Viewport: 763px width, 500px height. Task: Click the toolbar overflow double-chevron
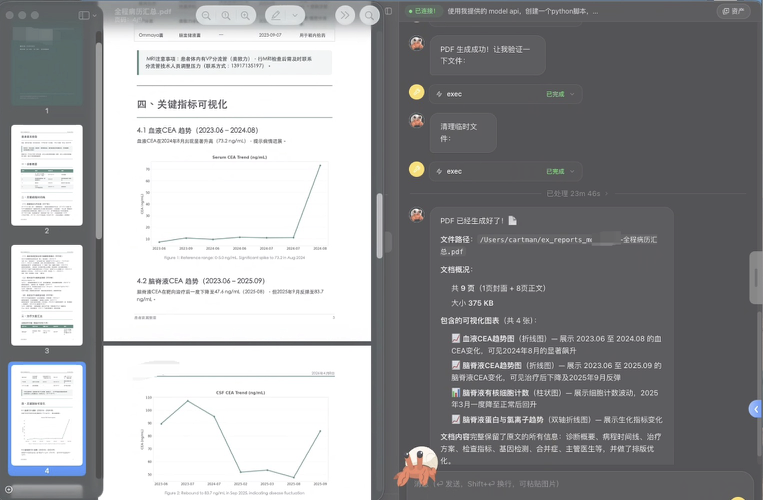[x=345, y=16]
